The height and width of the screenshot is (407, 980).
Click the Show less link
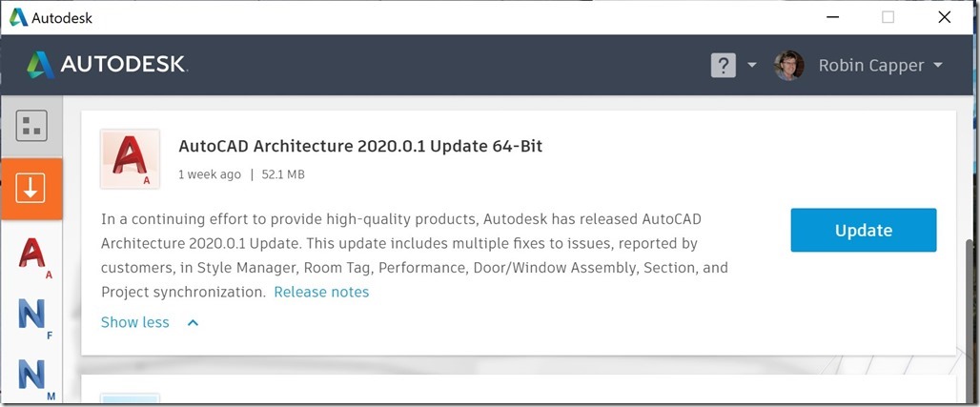click(x=135, y=322)
